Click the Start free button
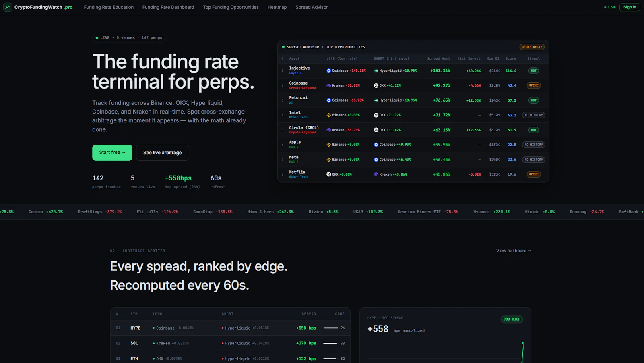This screenshot has width=644, height=363. coord(112,153)
